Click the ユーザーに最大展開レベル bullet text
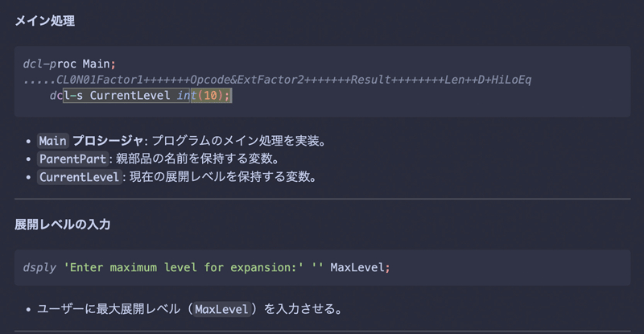This screenshot has height=334, width=644. [x=109, y=309]
